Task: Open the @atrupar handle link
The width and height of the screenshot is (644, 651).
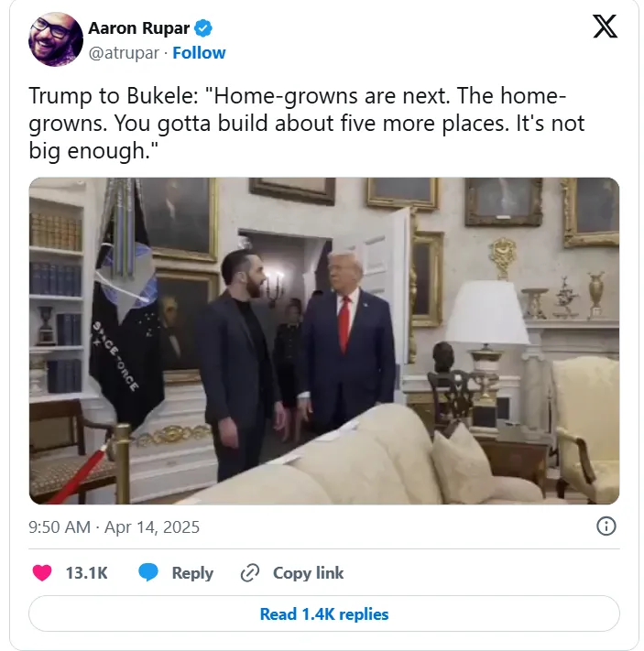Action: click(124, 53)
